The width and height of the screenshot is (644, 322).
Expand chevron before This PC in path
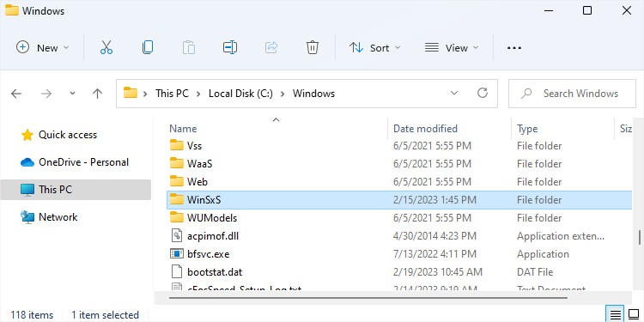[145, 94]
